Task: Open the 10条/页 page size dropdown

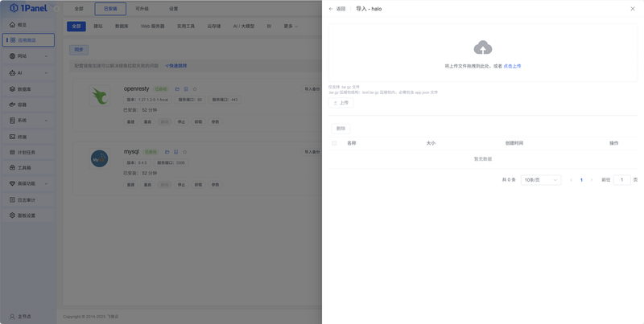Action: click(x=541, y=180)
